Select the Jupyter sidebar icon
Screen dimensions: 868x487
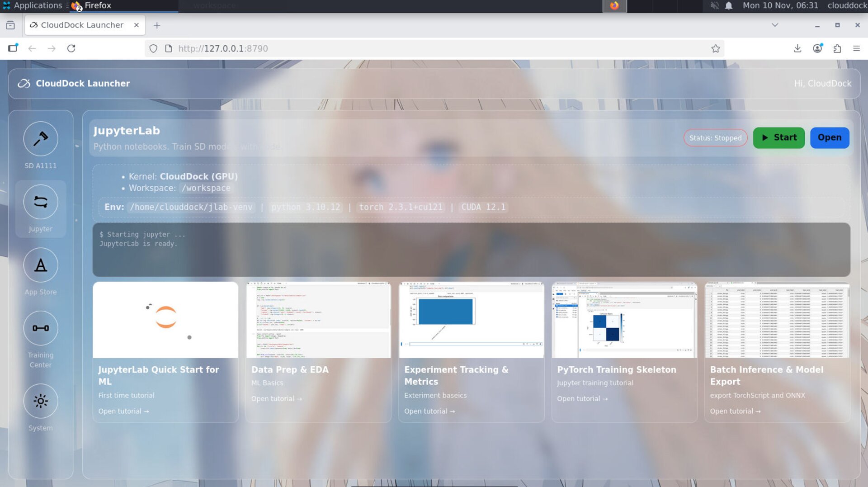tap(41, 202)
